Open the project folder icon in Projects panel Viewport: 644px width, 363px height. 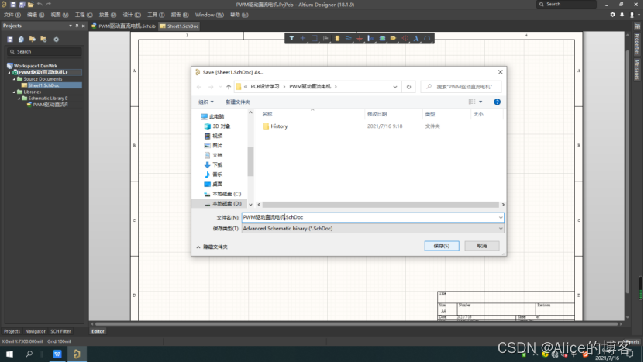pos(32,39)
